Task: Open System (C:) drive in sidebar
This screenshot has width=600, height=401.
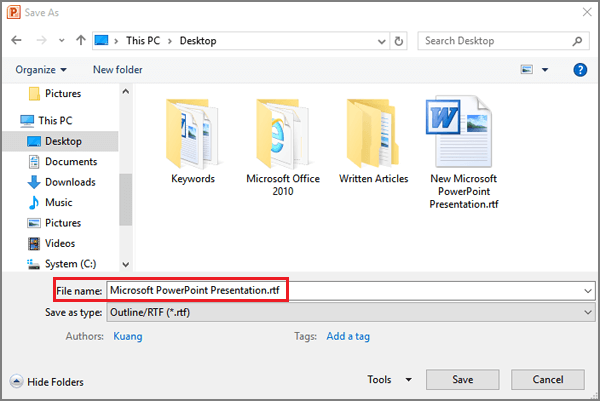Action: click(x=61, y=264)
